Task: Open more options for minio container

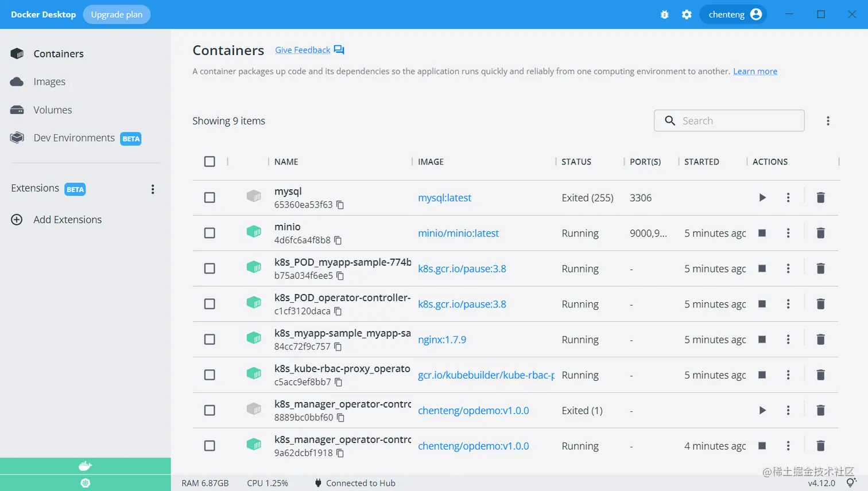Action: (x=788, y=233)
